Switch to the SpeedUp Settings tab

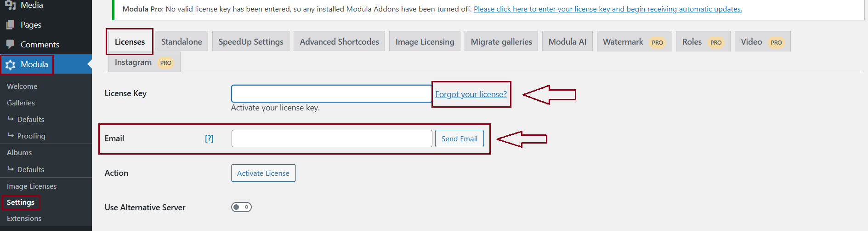[x=251, y=42]
